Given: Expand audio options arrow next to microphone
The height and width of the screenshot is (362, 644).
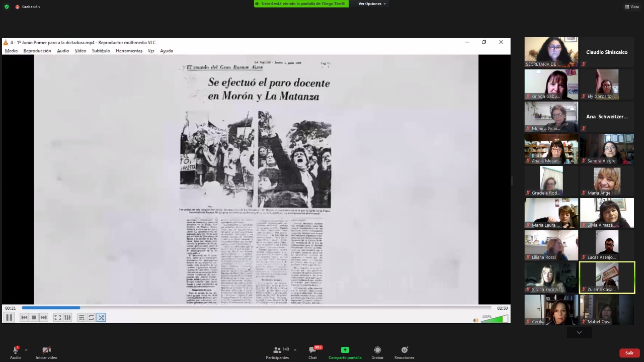Looking at the screenshot, I should tap(26, 350).
